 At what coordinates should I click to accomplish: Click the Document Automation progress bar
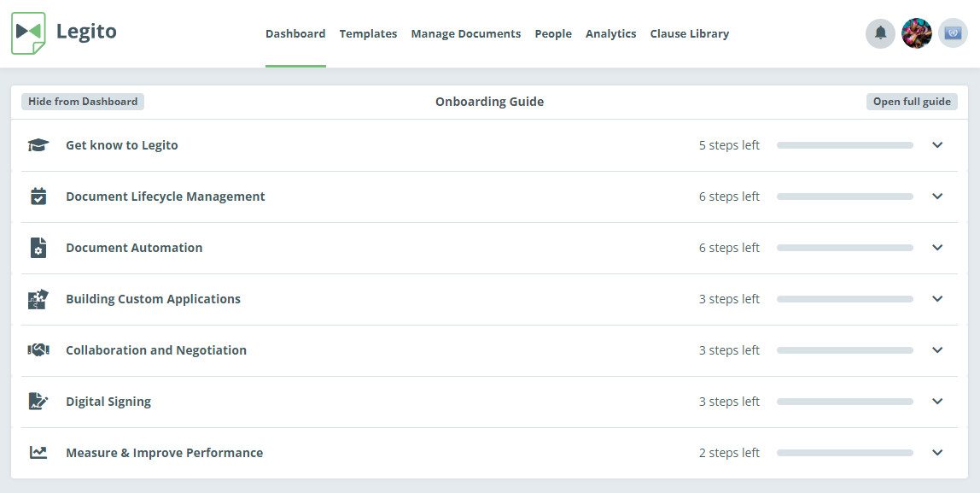(x=845, y=248)
